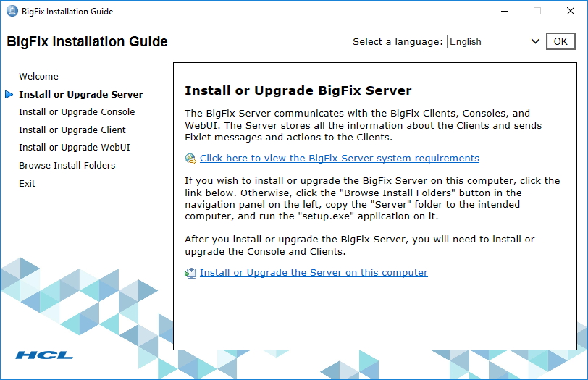
Task: Close the BigFix Installation Guide window
Action: pyautogui.click(x=571, y=11)
